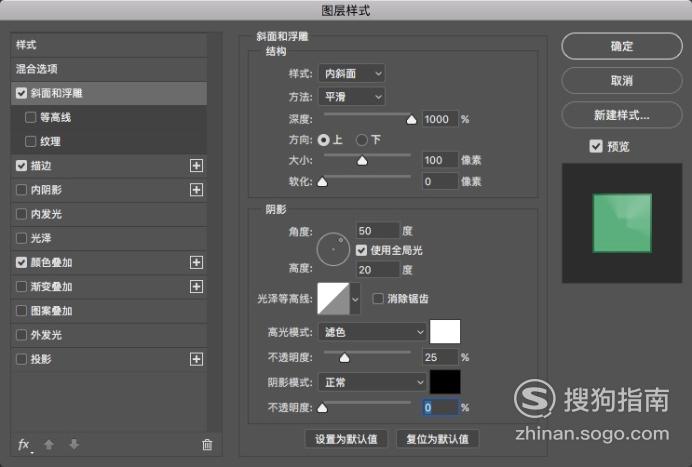Enable the 光泽 checkbox
The width and height of the screenshot is (692, 467).
(x=21, y=238)
